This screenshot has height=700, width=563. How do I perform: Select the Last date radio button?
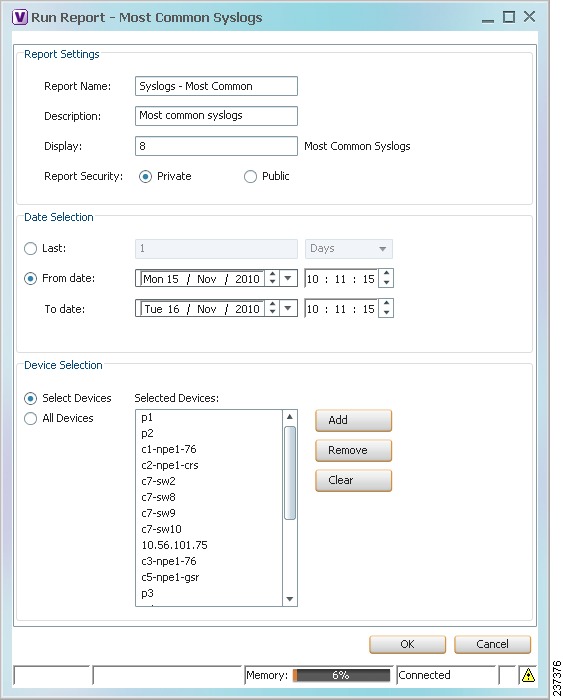30,249
